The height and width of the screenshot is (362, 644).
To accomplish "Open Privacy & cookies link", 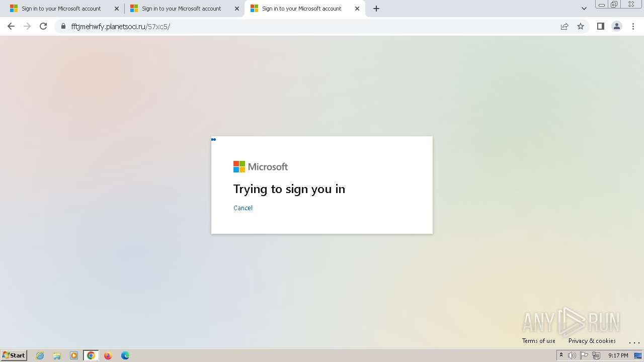I will 592,340.
